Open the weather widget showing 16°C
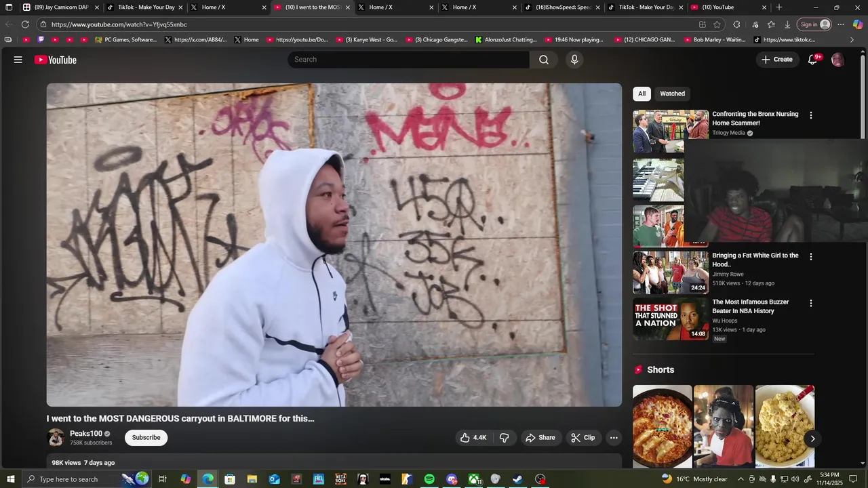 pyautogui.click(x=694, y=479)
